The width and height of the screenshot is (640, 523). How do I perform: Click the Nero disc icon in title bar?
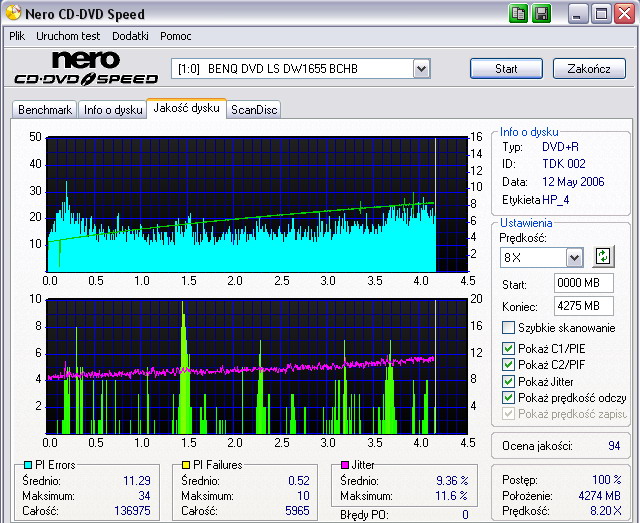13,13
